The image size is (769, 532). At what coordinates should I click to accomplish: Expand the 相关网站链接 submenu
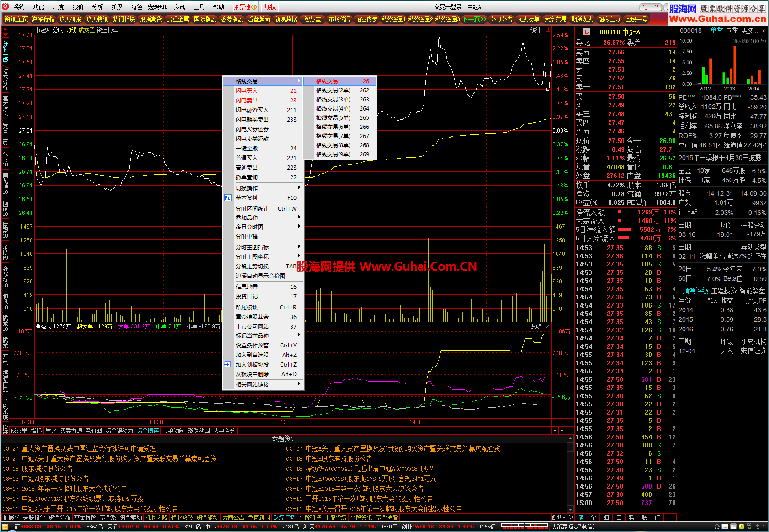tap(263, 384)
